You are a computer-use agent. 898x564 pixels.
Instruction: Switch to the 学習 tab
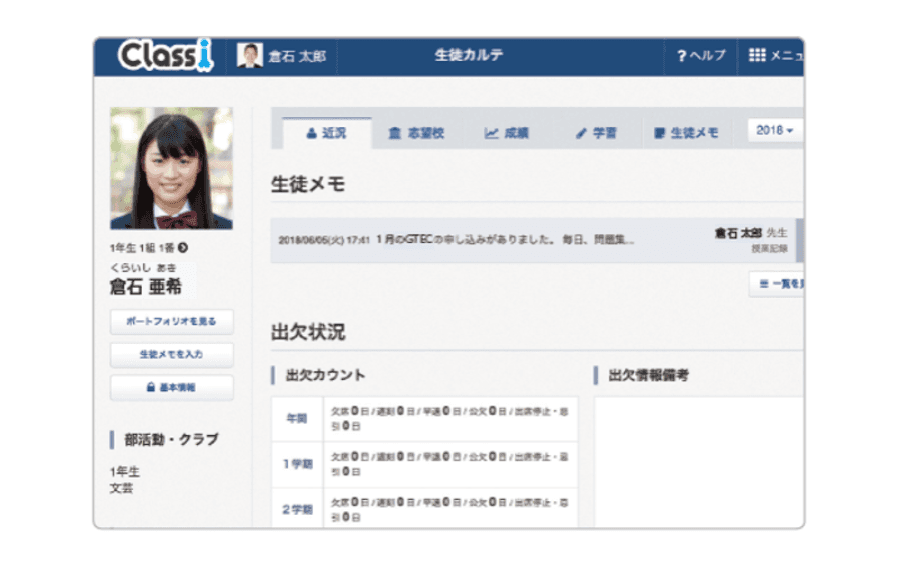tap(596, 133)
